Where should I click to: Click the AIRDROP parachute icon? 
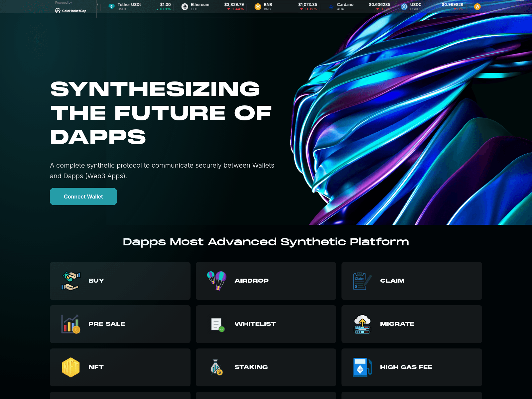click(x=217, y=281)
